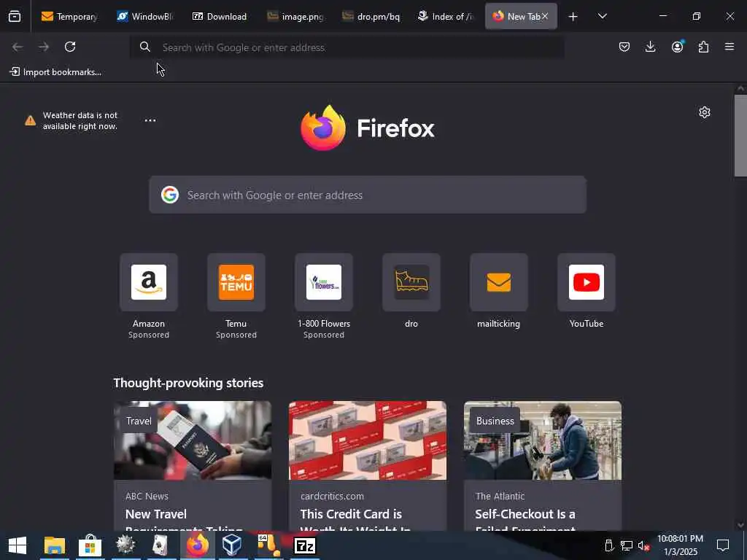The image size is (747, 560).
Task: Click the weather warning triangle icon
Action: click(30, 120)
